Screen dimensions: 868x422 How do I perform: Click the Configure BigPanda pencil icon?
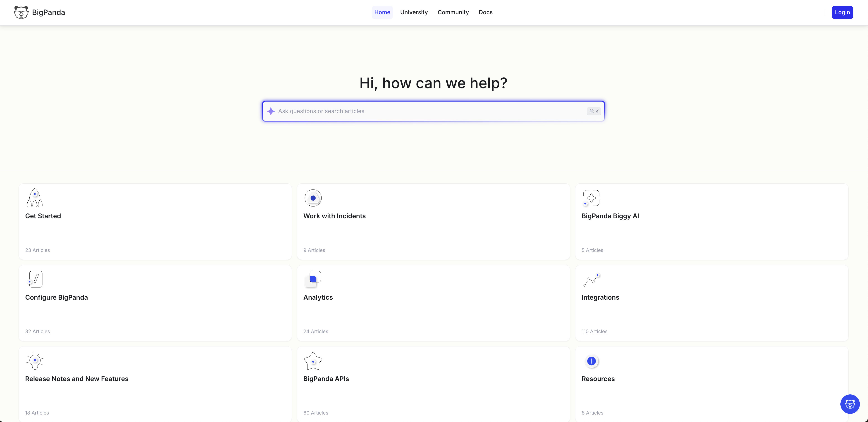(35, 279)
